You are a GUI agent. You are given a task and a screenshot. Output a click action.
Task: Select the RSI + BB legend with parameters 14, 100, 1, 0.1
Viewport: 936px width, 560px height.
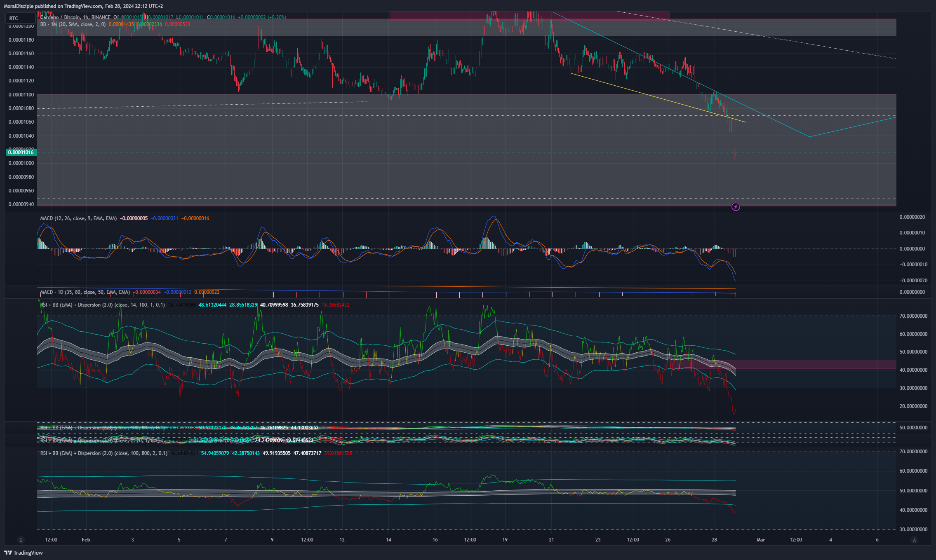click(x=102, y=305)
